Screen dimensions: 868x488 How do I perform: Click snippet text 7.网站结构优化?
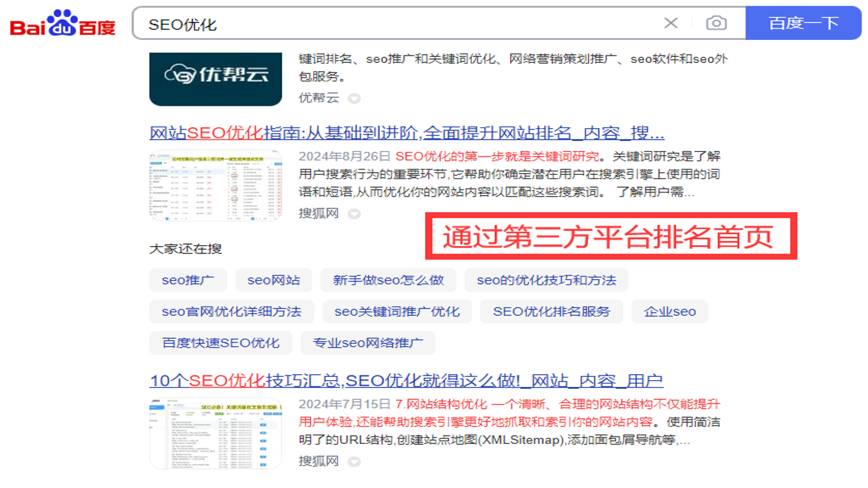pos(441,404)
